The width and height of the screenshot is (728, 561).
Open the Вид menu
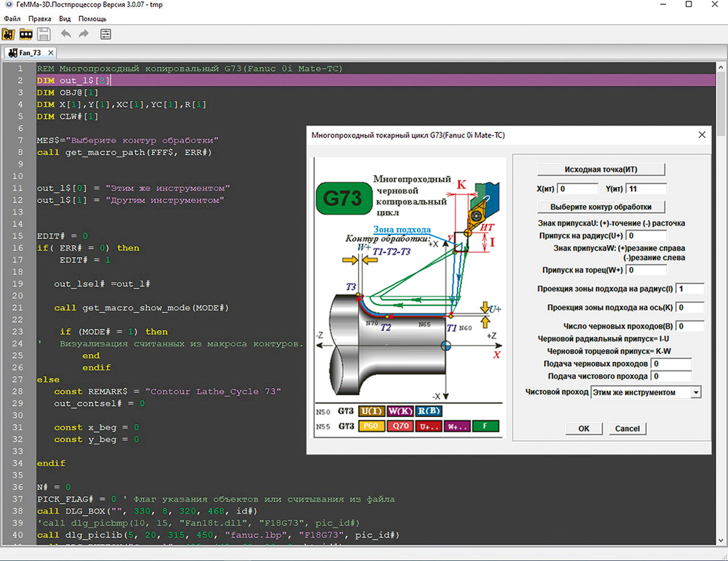[x=65, y=19]
